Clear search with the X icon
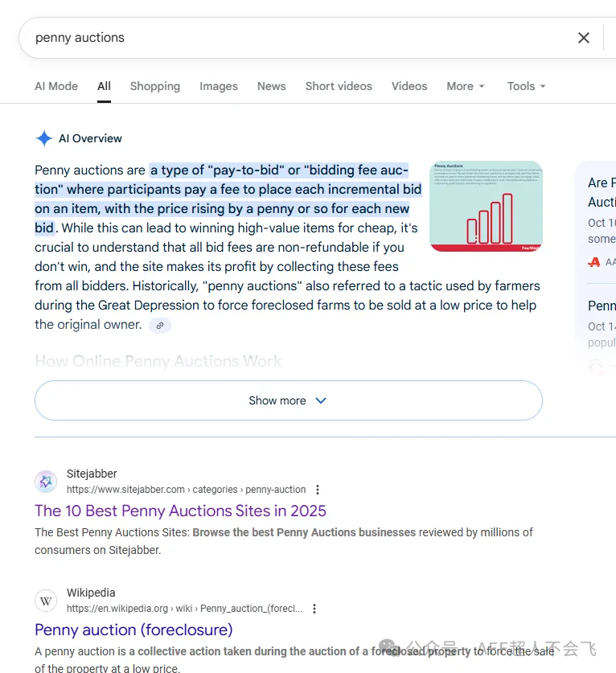 coord(584,38)
